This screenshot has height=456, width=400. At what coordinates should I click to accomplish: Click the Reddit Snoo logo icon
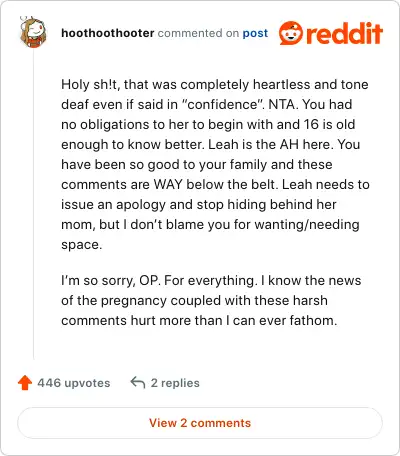tap(291, 33)
